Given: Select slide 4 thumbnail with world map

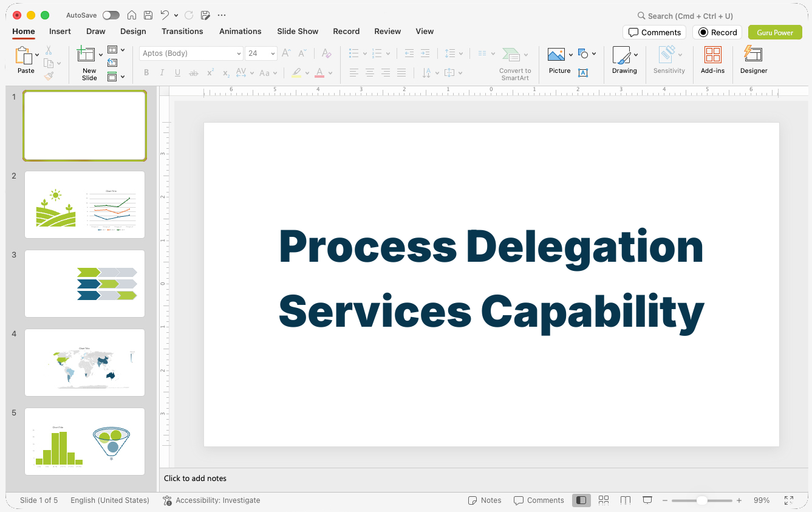Looking at the screenshot, I should (84, 363).
